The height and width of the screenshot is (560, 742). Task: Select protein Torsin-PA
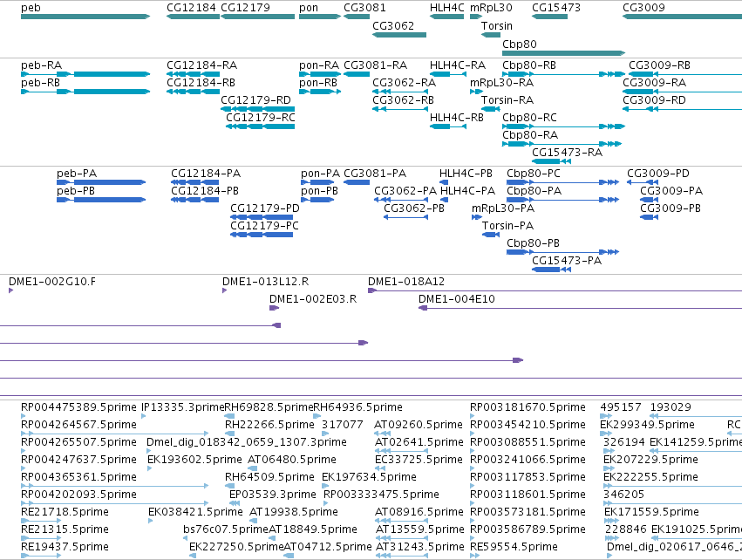tap(507, 226)
